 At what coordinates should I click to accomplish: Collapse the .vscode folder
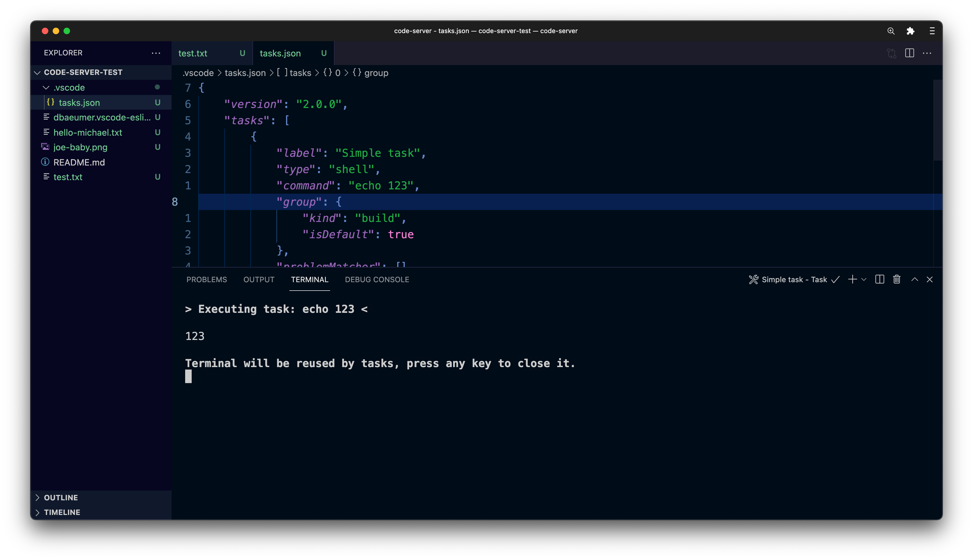[x=69, y=88]
